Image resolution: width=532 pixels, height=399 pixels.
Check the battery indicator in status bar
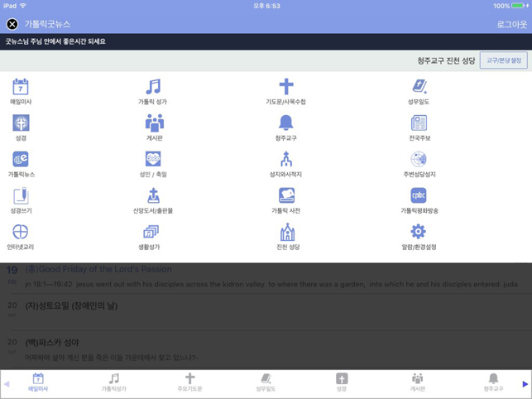click(517, 6)
